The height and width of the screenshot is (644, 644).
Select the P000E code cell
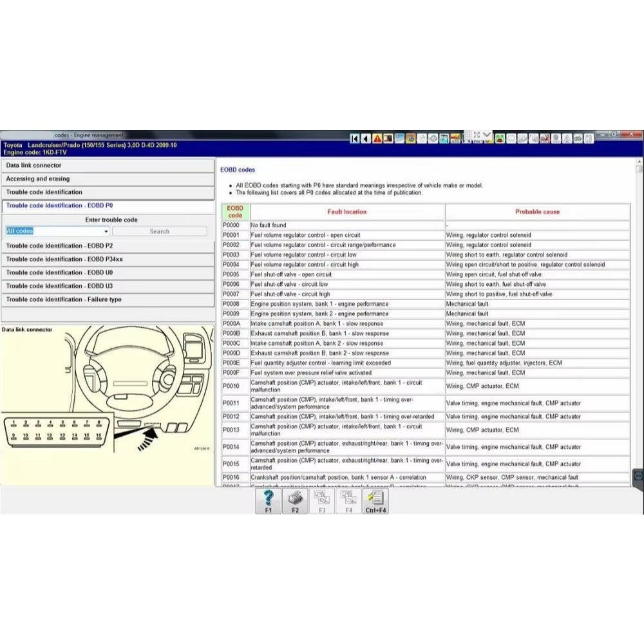pyautogui.click(x=235, y=363)
